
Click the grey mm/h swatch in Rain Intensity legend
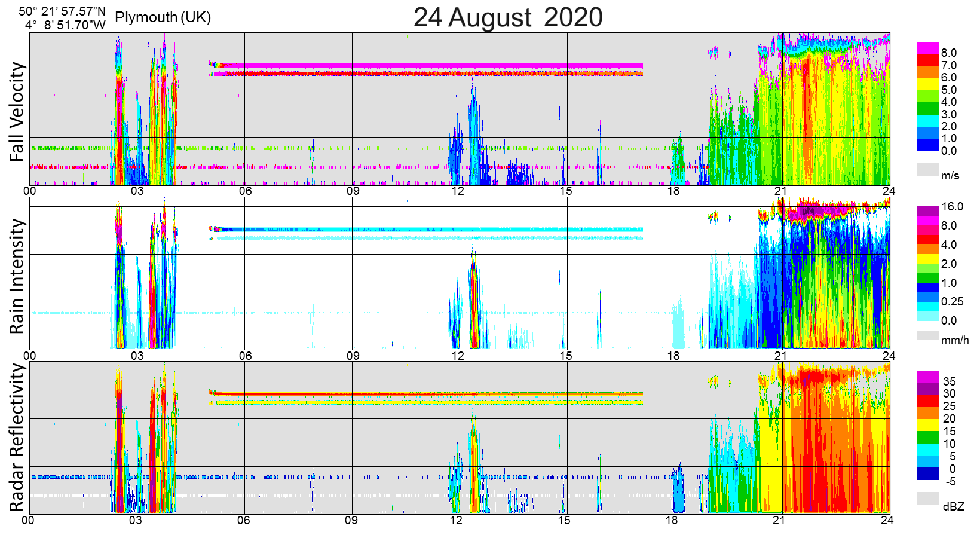click(x=928, y=335)
